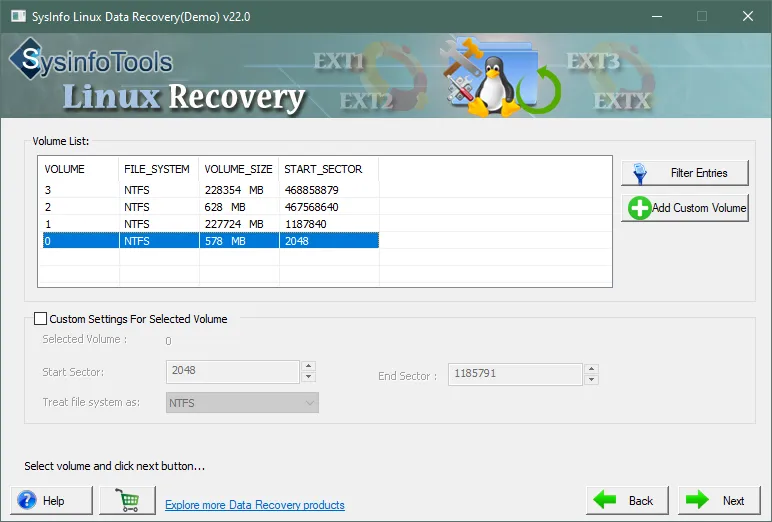Select volume 2 row in list
Screen dimensions: 772x522
point(211,207)
